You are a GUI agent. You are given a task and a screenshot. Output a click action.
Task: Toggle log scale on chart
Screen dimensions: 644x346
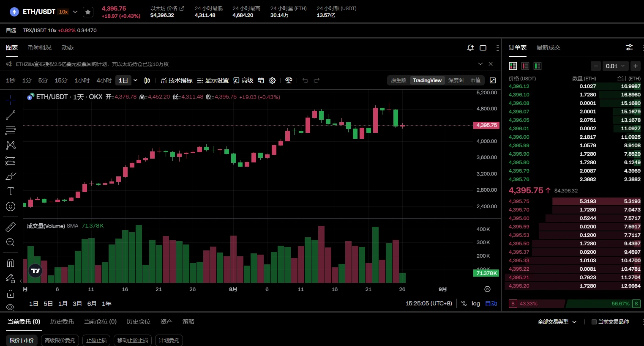click(x=476, y=304)
